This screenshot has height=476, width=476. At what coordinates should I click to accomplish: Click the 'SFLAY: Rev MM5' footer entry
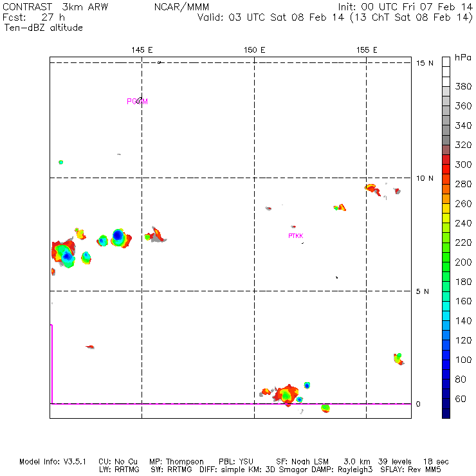click(410, 470)
